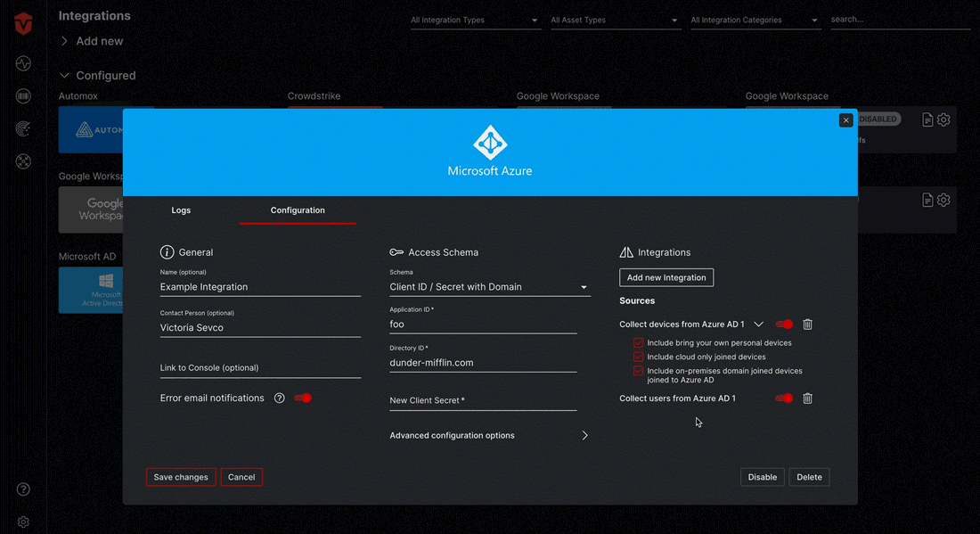Click the Sevco shield logo in the sidebar
Image resolution: width=980 pixels, height=534 pixels.
click(x=23, y=24)
